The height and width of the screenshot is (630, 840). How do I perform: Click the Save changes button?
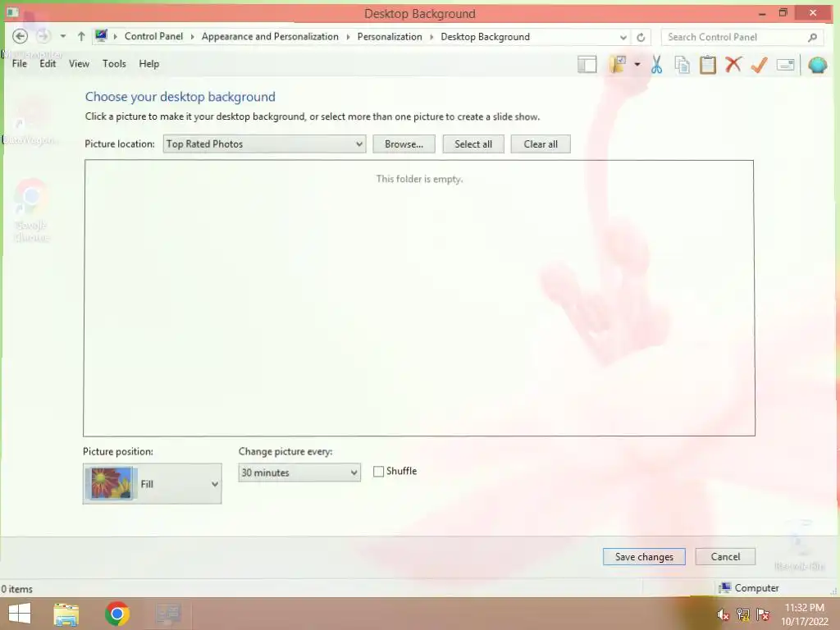point(644,557)
